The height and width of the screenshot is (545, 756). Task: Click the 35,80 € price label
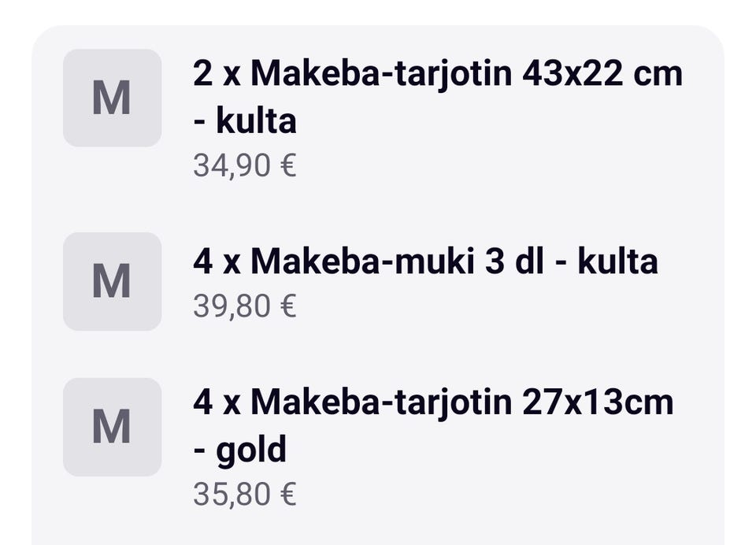pos(244,493)
